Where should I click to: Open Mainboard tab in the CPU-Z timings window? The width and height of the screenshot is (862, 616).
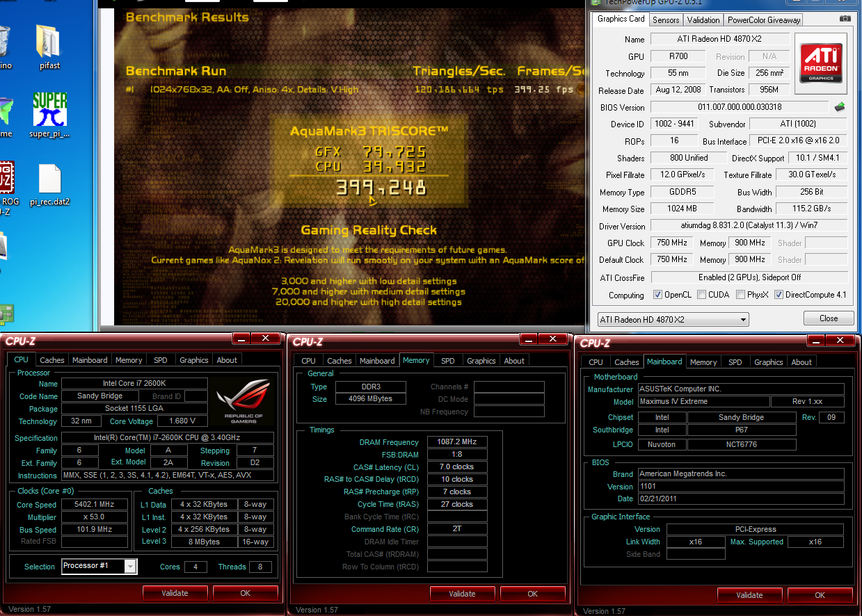tap(377, 361)
